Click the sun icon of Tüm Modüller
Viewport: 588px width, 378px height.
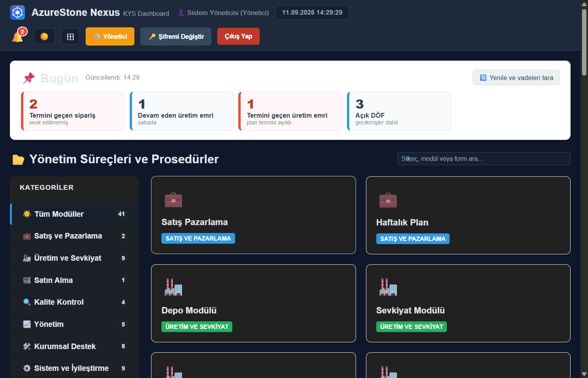click(27, 214)
